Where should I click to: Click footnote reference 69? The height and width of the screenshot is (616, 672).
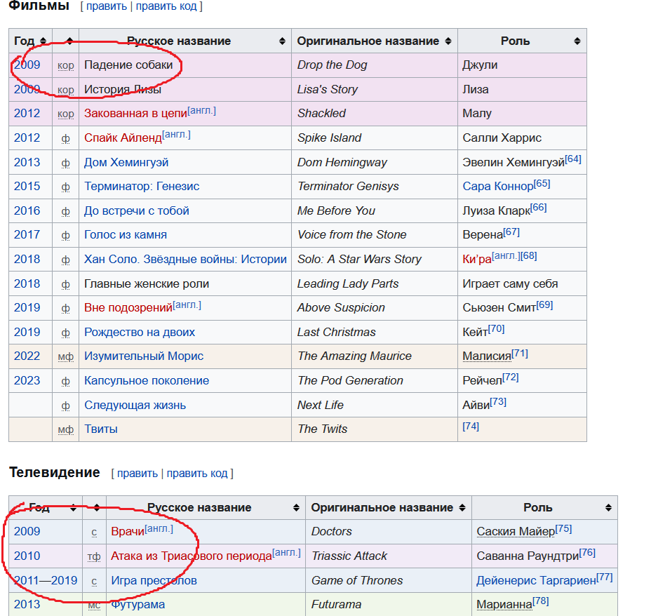[544, 304]
